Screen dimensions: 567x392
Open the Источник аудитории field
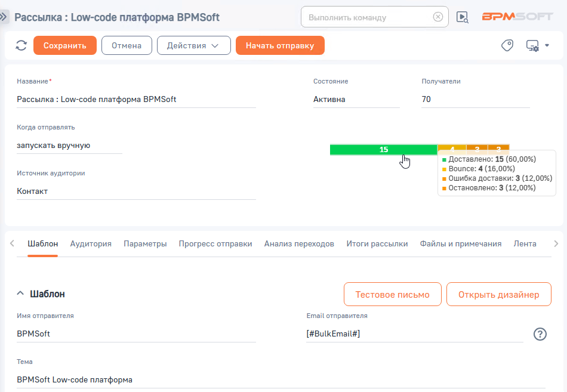pyautogui.click(x=136, y=192)
